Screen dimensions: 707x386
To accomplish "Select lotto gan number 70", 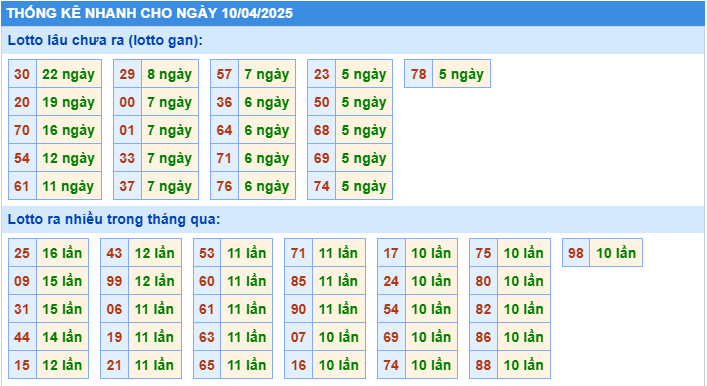I will pos(22,130).
